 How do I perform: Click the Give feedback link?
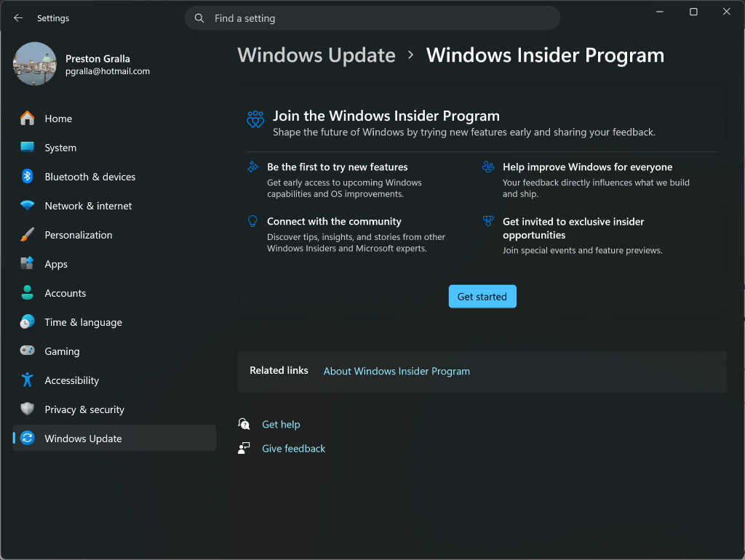click(294, 449)
